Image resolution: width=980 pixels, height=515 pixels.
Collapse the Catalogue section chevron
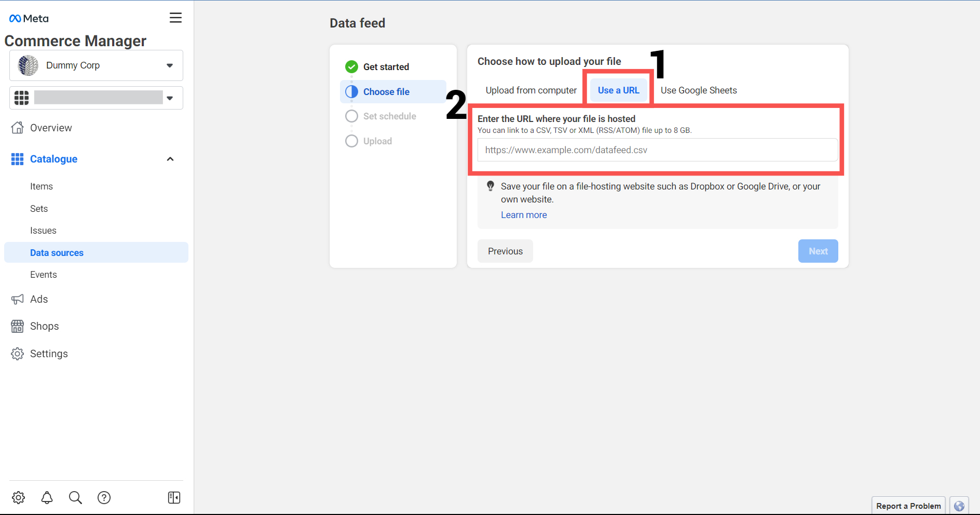pos(170,159)
